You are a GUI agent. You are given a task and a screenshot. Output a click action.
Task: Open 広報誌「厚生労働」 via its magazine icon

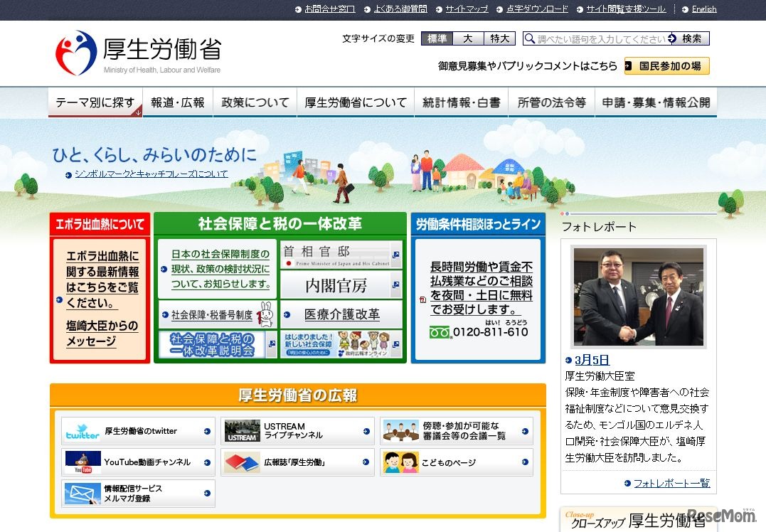242,462
